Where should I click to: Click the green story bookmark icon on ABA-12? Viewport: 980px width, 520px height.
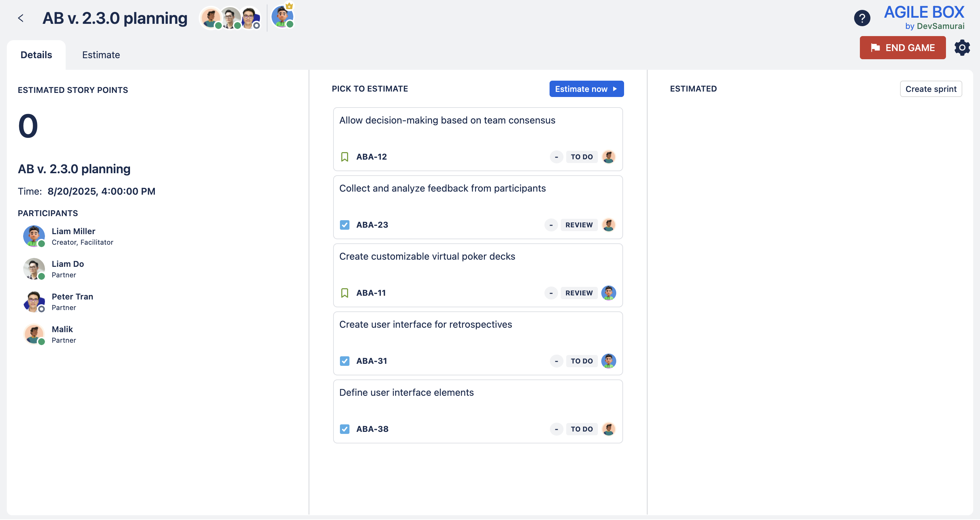(x=344, y=157)
